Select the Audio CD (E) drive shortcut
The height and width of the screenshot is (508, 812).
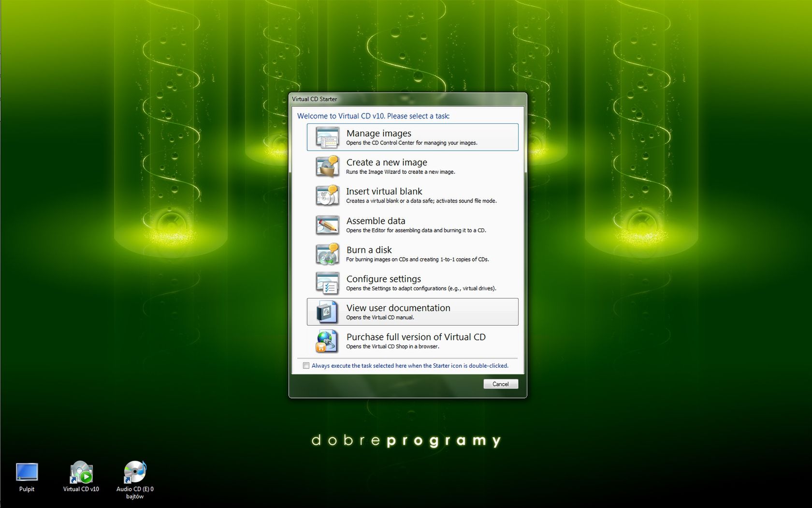134,473
